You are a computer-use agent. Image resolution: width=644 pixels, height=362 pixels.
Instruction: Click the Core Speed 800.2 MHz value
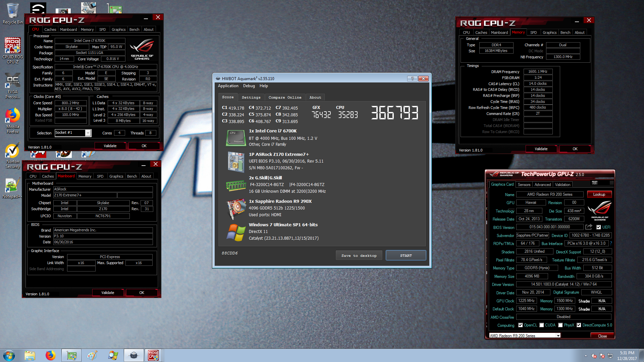(x=70, y=103)
